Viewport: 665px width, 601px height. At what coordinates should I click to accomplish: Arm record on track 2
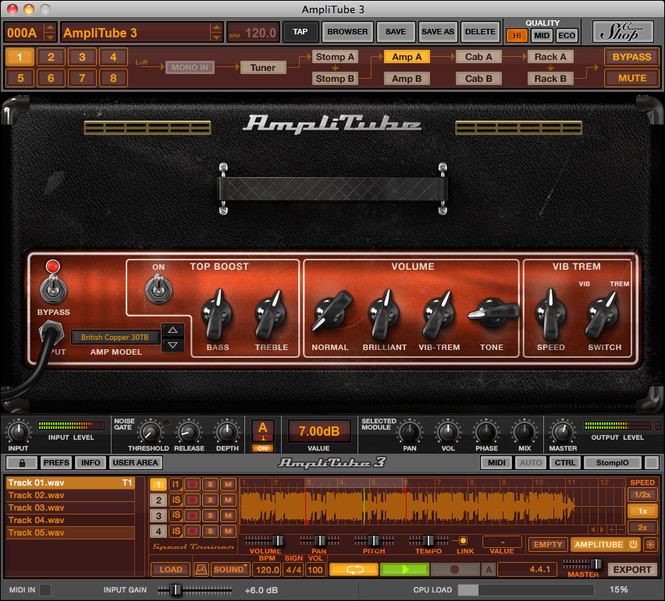pos(193,500)
